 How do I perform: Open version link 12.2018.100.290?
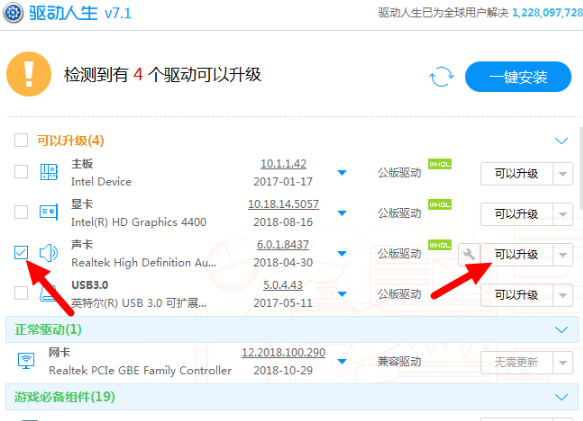(283, 353)
